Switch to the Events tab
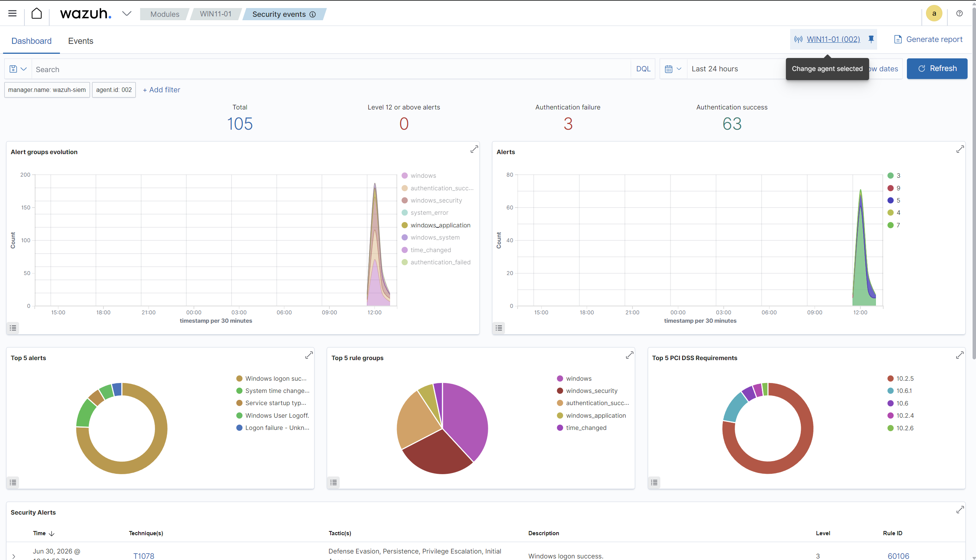 (81, 41)
